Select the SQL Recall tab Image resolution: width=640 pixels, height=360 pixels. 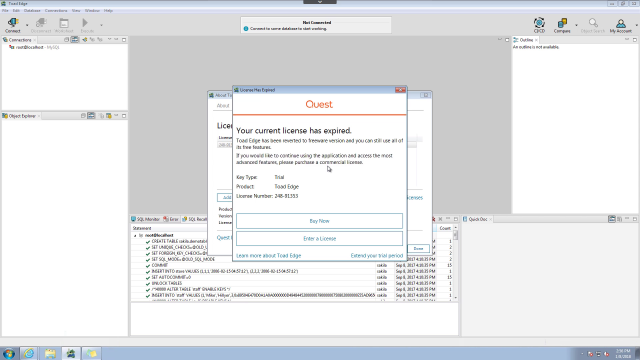click(195, 219)
